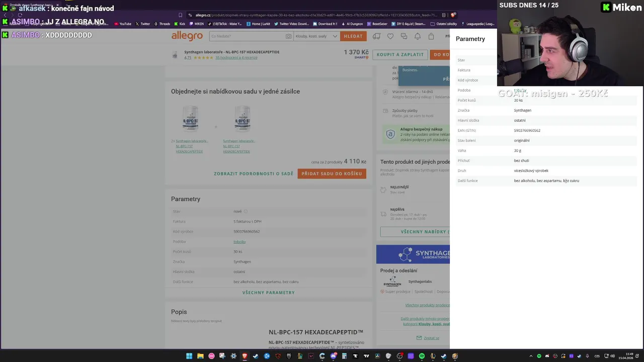Open '35 hodnocení a 4 recenze' link
Image resolution: width=644 pixels, height=362 pixels.
236,58
